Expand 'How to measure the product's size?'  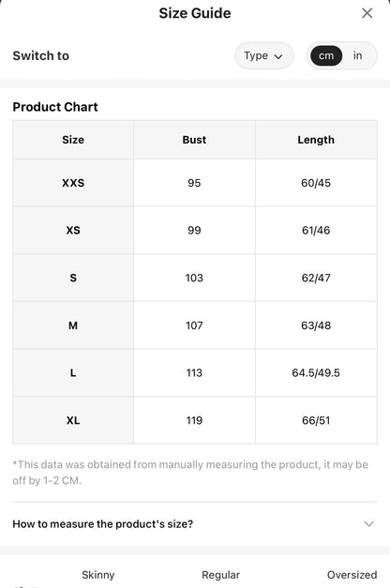tap(195, 523)
